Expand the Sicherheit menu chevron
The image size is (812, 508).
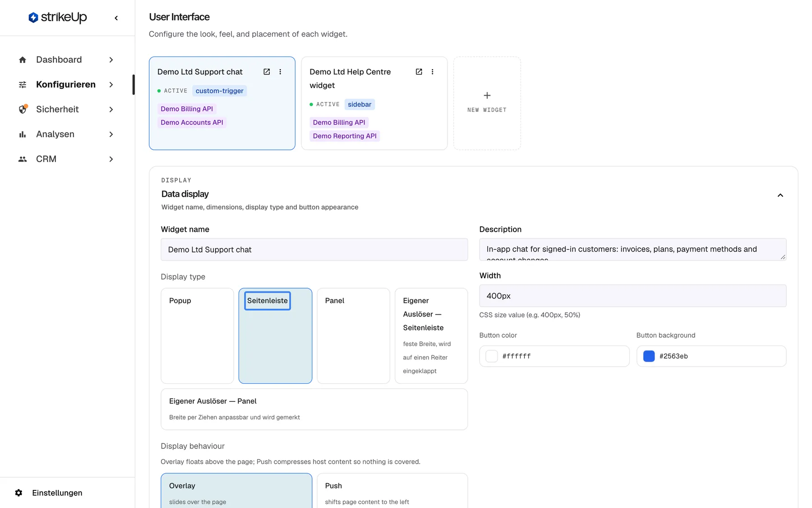tap(111, 109)
